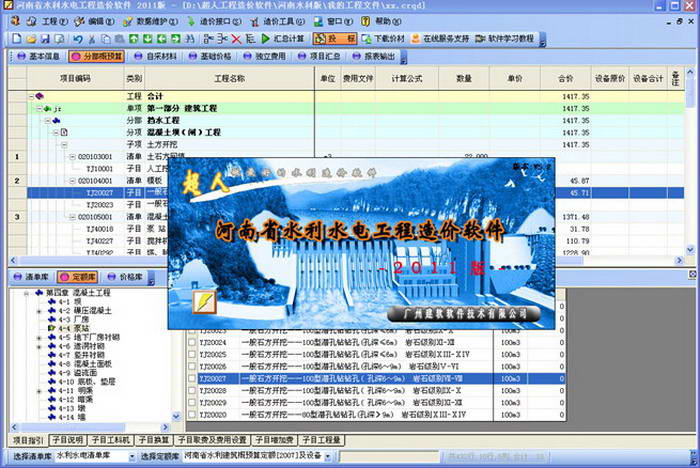Check the box for the bottom row YJ20020

pyautogui.click(x=192, y=415)
